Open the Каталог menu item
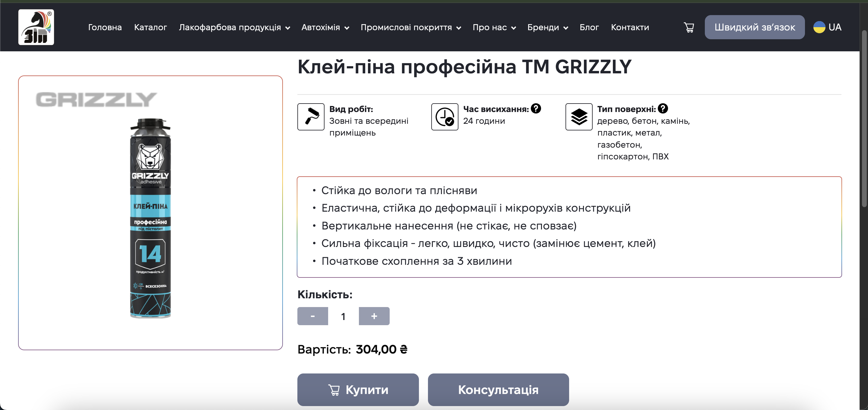This screenshot has height=410, width=868. pos(150,27)
